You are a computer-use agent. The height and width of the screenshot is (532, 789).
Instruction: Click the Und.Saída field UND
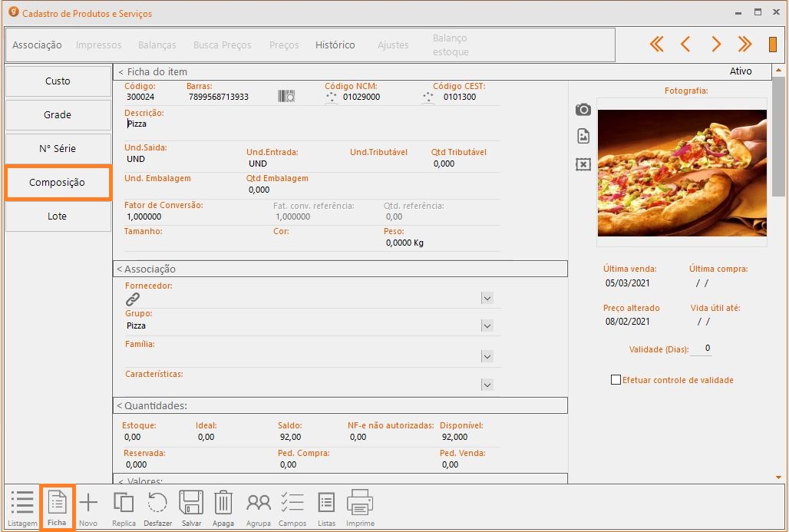tap(136, 159)
